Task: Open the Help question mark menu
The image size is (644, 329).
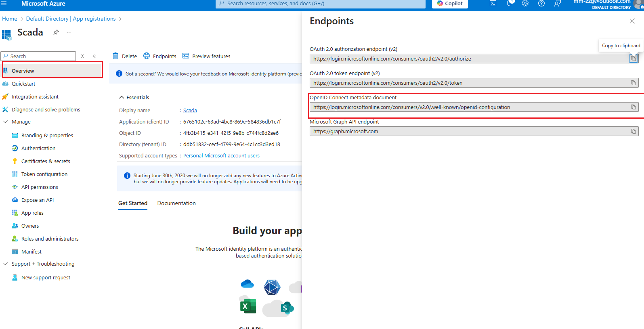Action: [541, 4]
